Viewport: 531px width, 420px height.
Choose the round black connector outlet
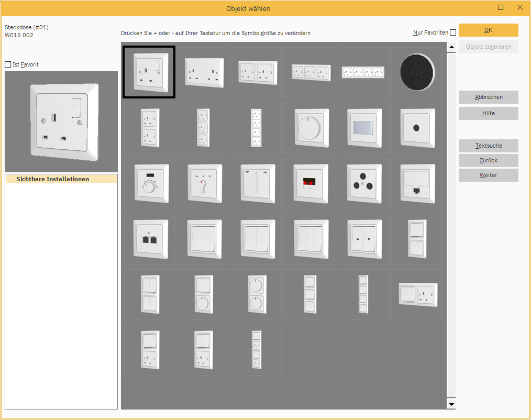(416, 72)
